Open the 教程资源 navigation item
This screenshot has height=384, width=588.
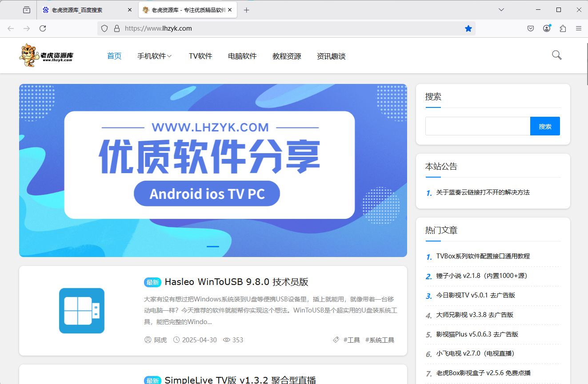(x=287, y=56)
